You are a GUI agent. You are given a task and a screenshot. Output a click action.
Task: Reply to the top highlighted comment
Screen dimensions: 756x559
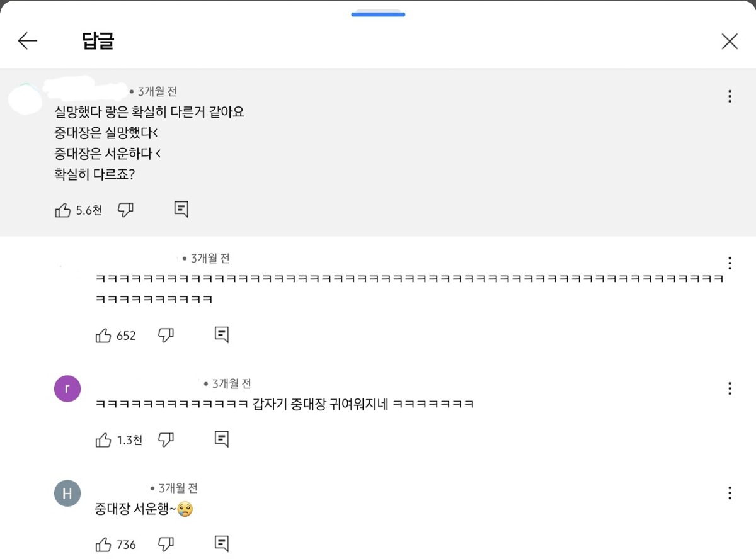click(x=181, y=210)
